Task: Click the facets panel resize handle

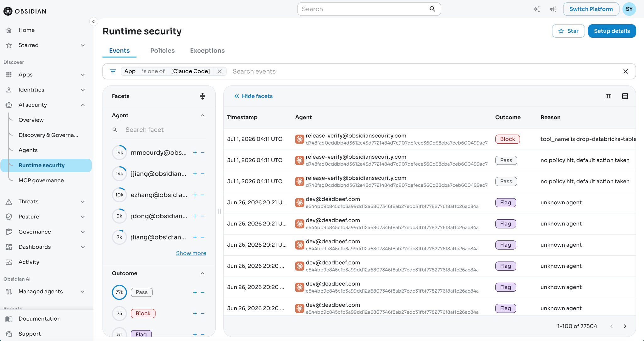Action: (219, 211)
